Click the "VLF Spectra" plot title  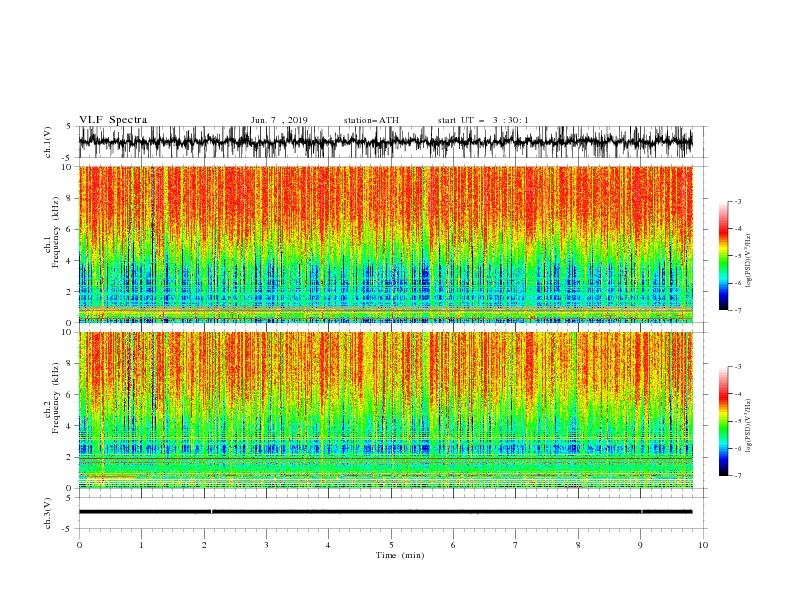pyautogui.click(x=113, y=120)
